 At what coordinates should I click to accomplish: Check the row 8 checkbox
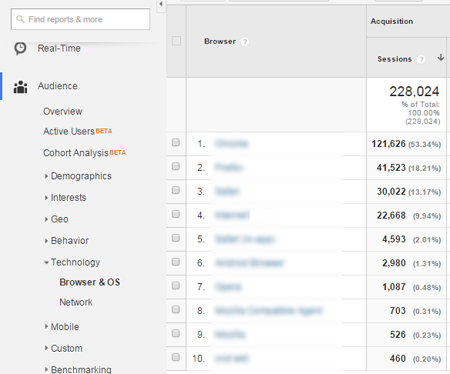176,310
